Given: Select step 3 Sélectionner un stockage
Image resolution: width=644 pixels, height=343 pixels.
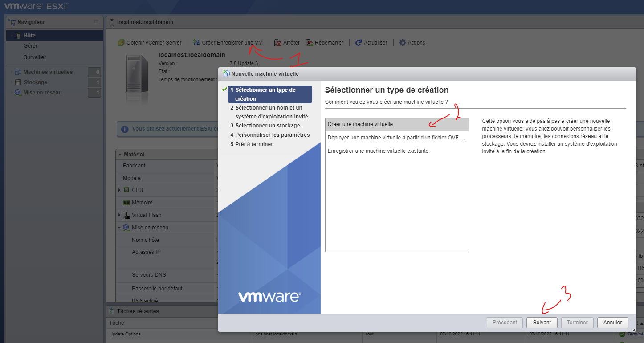Looking at the screenshot, I should tap(265, 126).
